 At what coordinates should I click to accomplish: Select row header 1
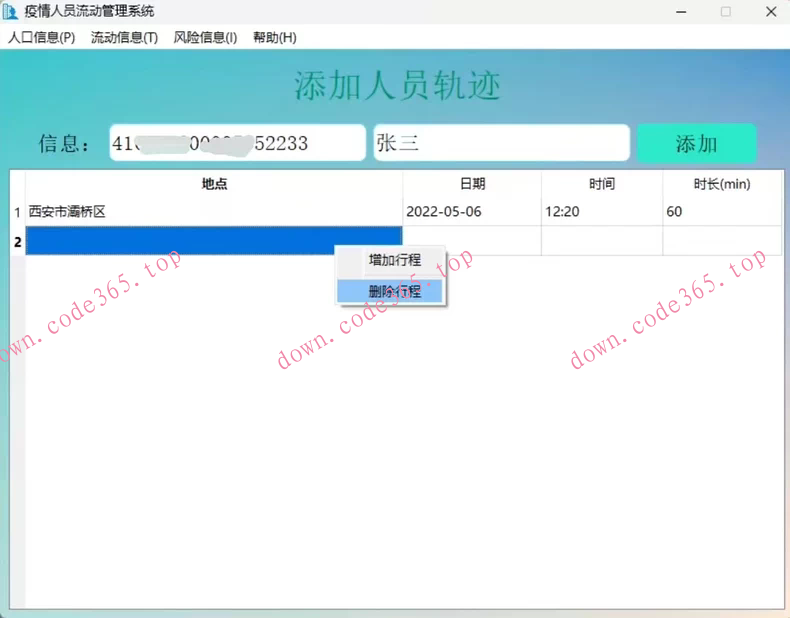[18, 212]
